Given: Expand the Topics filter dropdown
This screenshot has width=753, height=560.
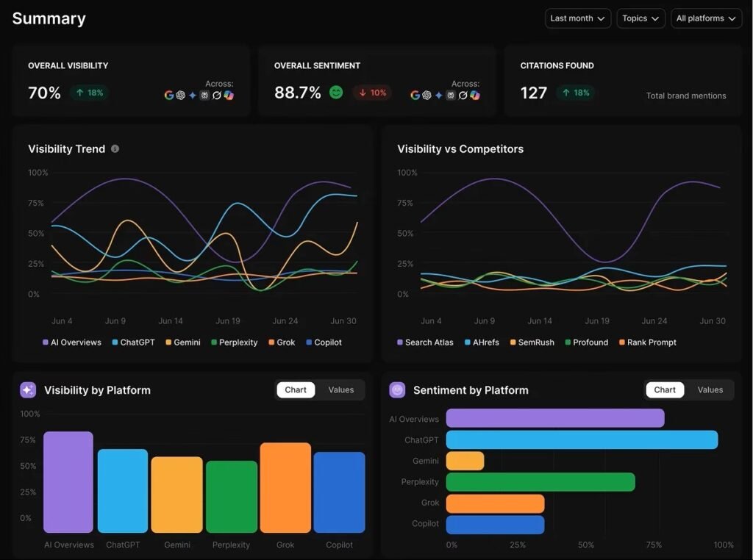Looking at the screenshot, I should tap(640, 18).
